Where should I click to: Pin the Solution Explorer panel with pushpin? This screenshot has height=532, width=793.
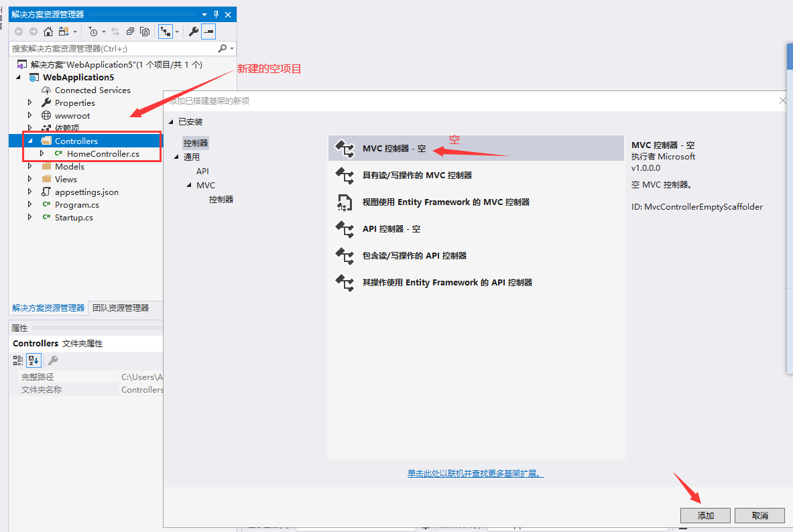[x=216, y=14]
